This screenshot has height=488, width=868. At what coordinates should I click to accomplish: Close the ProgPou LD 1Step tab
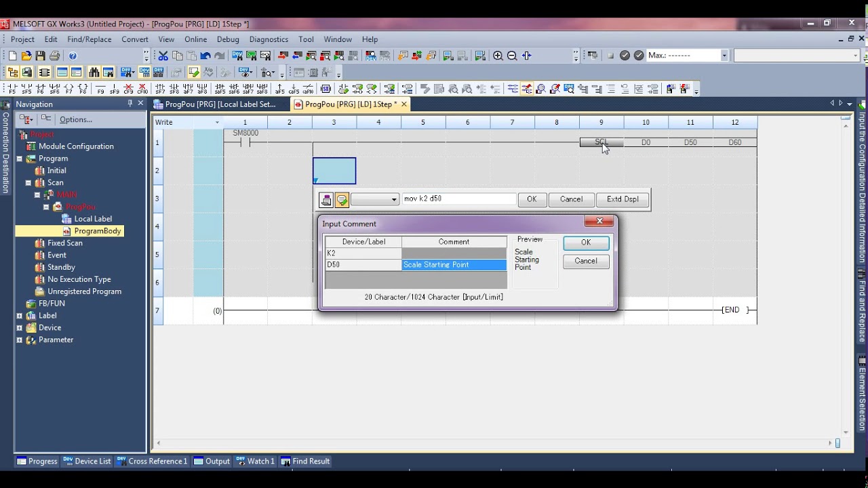coord(403,104)
